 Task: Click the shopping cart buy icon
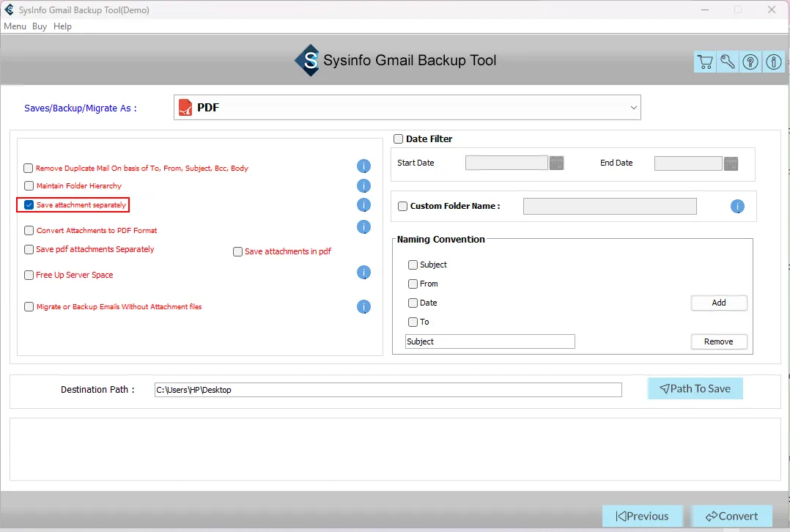(x=704, y=62)
